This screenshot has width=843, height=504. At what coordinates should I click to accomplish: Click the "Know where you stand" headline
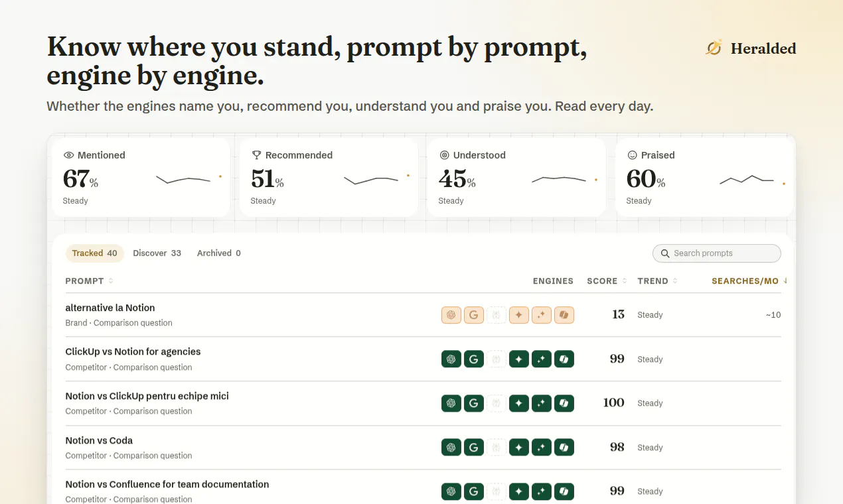[317, 61]
